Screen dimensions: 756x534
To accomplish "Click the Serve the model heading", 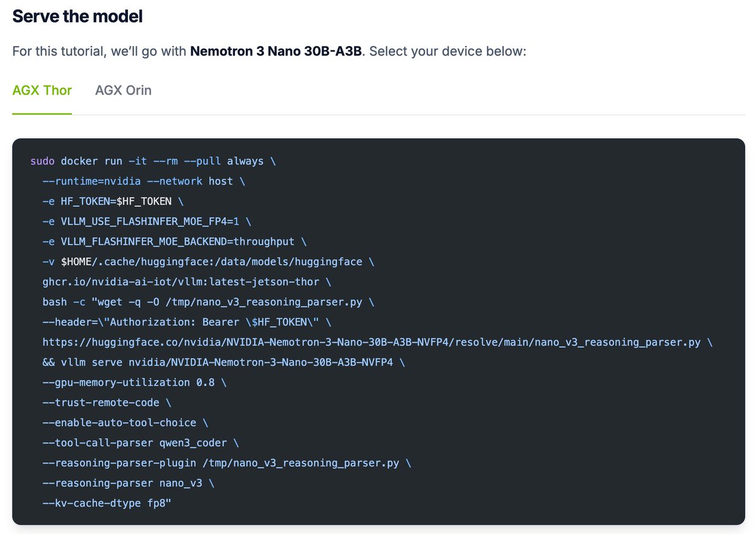I will [x=77, y=16].
